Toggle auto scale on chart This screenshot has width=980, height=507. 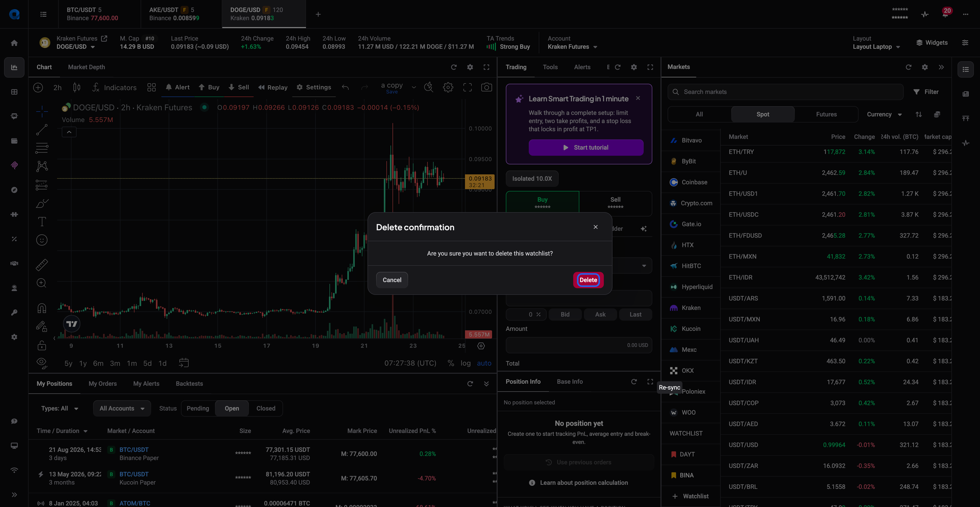[x=484, y=363]
